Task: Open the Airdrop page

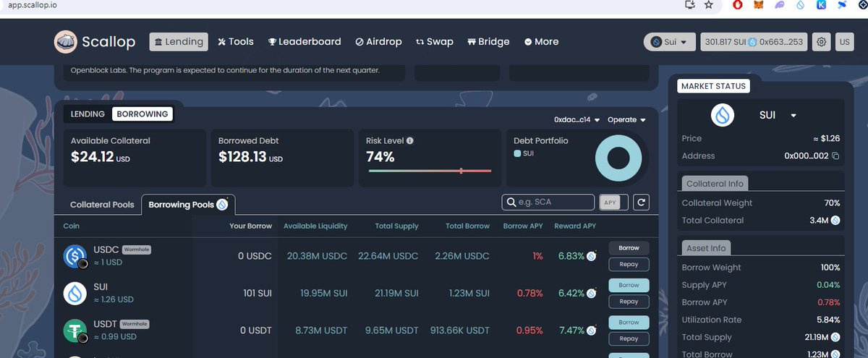Action: 378,42
